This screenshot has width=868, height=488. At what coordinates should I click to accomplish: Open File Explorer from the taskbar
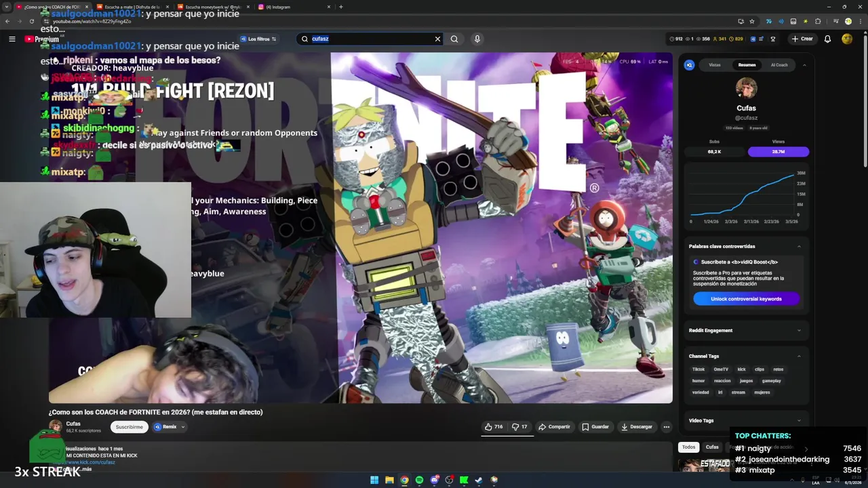tap(389, 480)
